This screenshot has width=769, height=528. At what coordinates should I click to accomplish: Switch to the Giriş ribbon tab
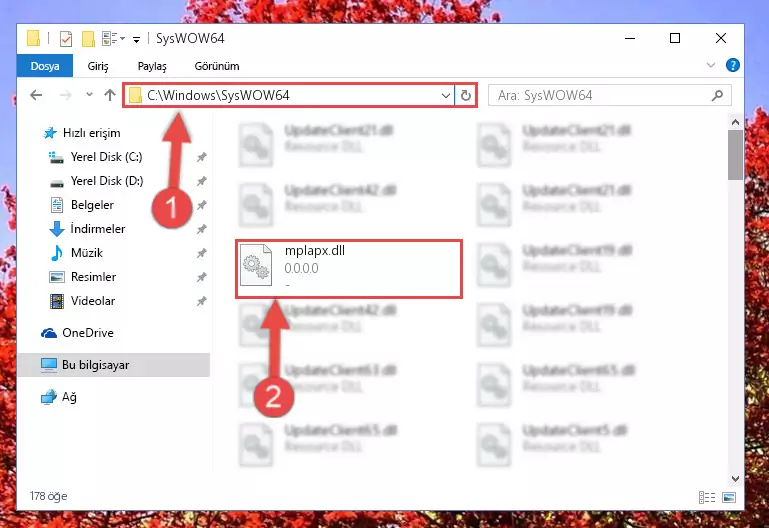[x=98, y=66]
